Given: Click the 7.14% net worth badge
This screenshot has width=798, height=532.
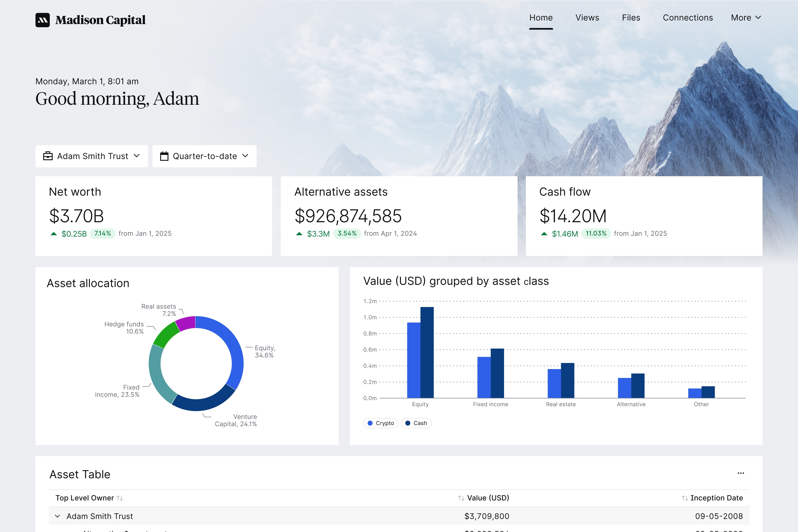Looking at the screenshot, I should click(103, 233).
